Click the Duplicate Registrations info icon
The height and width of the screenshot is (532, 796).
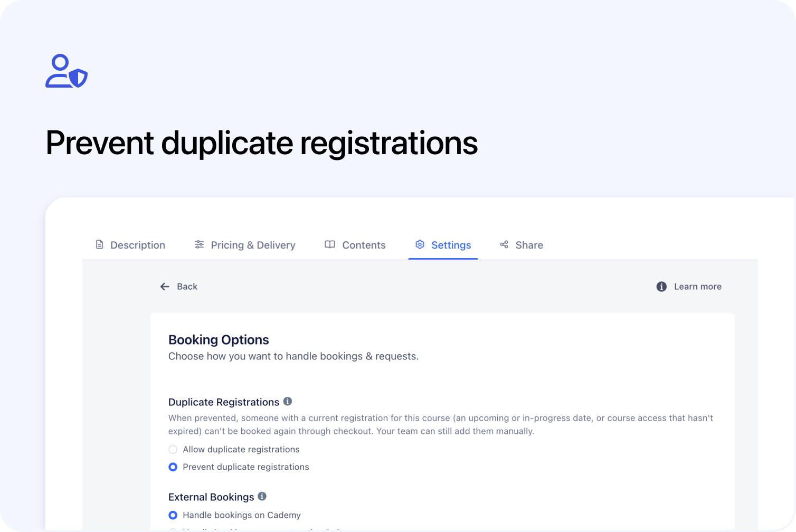point(288,401)
